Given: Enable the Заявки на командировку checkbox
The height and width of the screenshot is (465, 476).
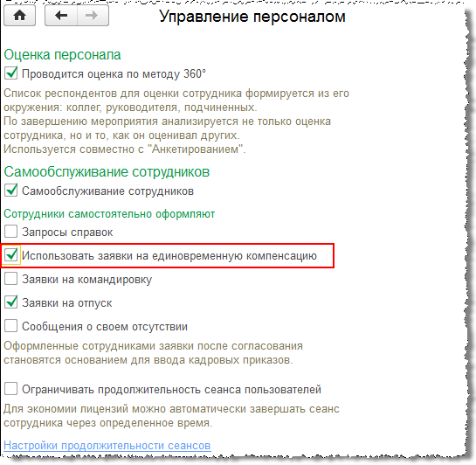Looking at the screenshot, I should point(11,279).
